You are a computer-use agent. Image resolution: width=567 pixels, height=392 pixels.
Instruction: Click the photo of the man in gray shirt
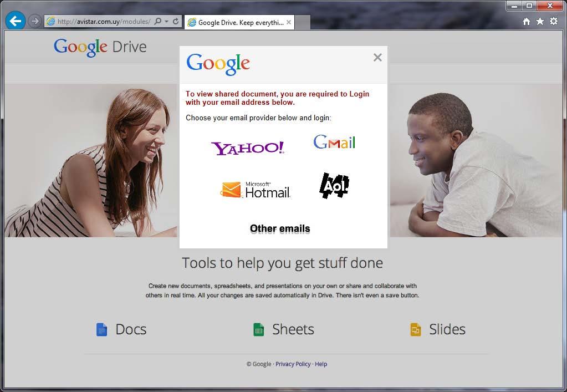(x=476, y=161)
